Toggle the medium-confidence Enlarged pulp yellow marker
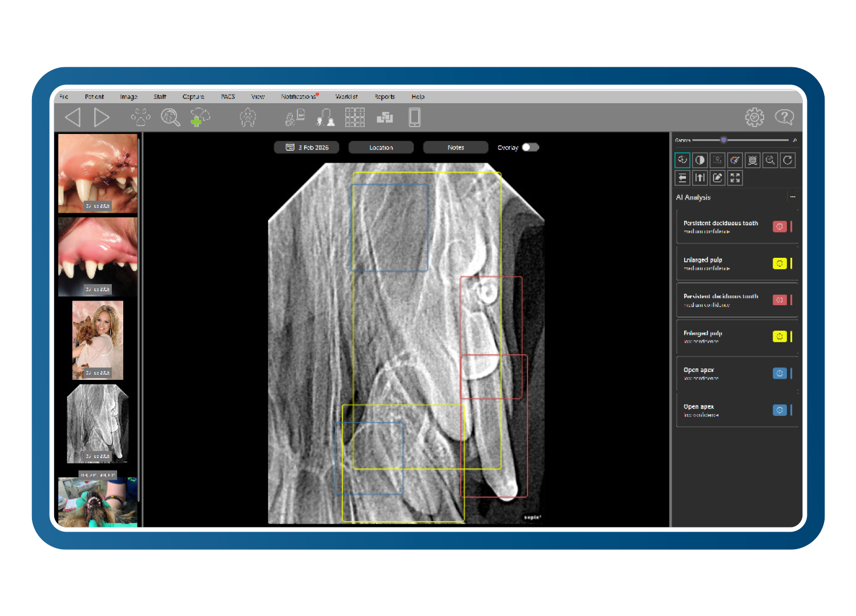 780,264
